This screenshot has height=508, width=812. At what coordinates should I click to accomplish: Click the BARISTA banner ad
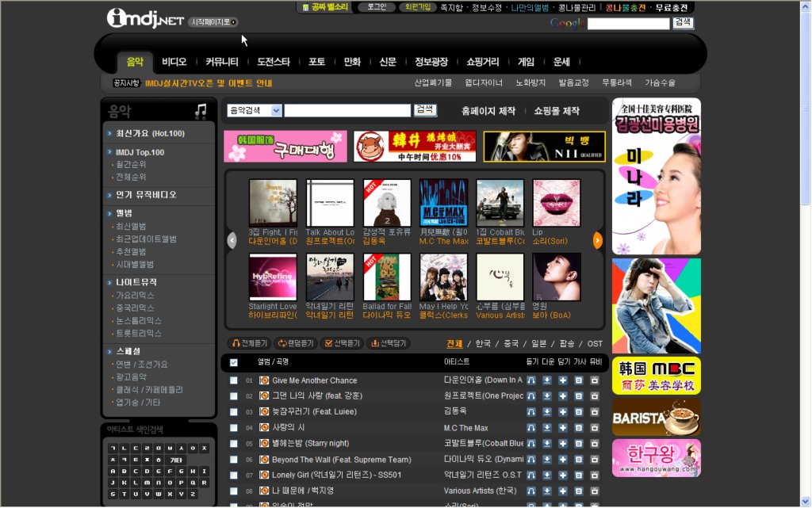(656, 417)
